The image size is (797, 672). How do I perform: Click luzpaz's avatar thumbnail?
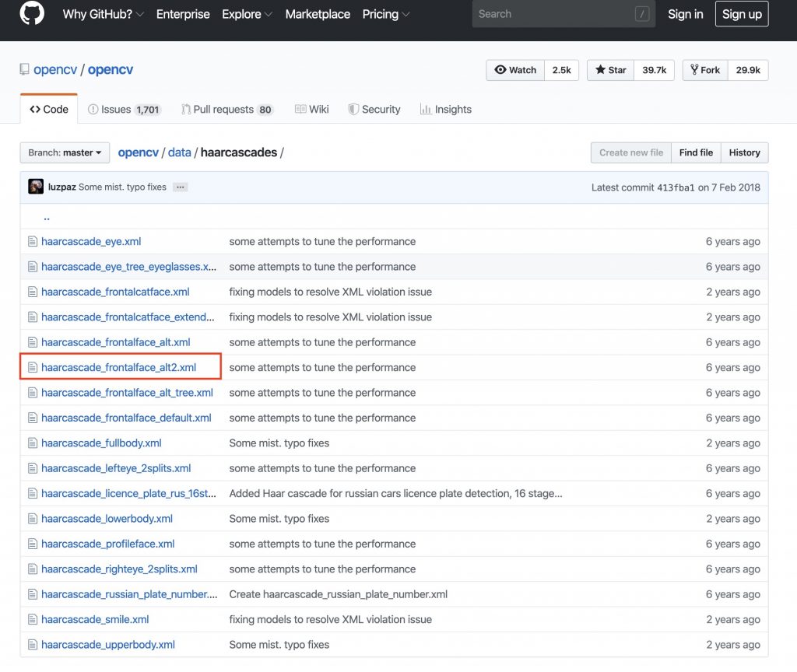pos(36,187)
